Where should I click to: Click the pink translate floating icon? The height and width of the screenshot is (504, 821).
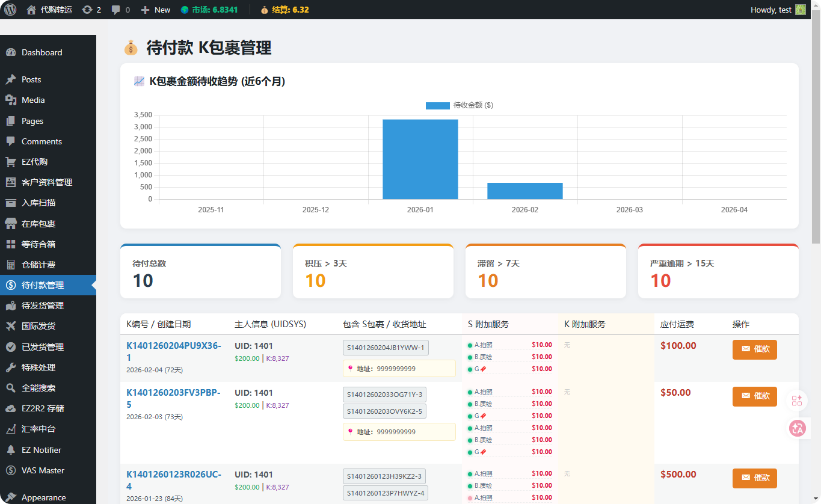[x=798, y=428]
